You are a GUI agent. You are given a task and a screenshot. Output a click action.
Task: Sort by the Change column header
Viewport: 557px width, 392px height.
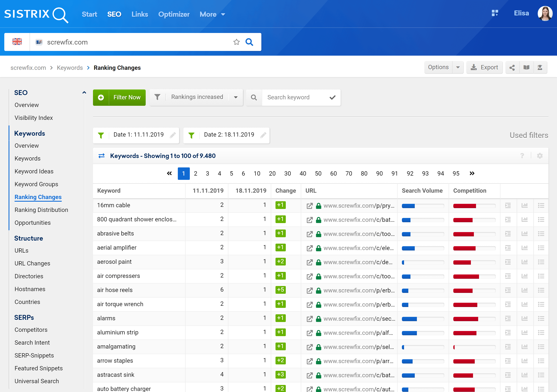click(286, 191)
